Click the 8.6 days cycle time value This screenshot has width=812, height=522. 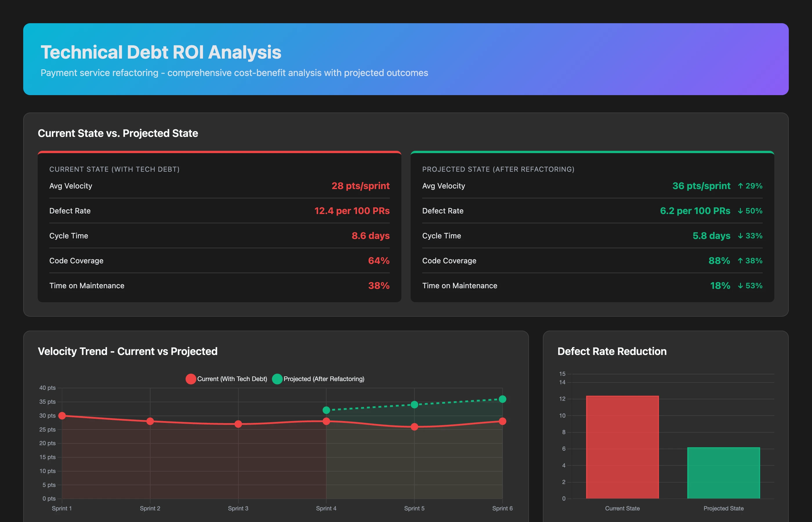pos(371,235)
